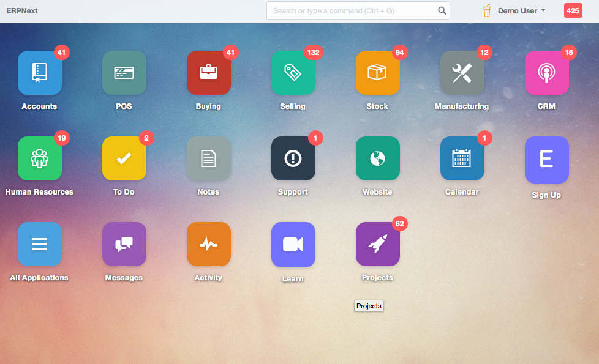Open the Website globe icon
Screen dimensions: 599x364
[x=378, y=158]
